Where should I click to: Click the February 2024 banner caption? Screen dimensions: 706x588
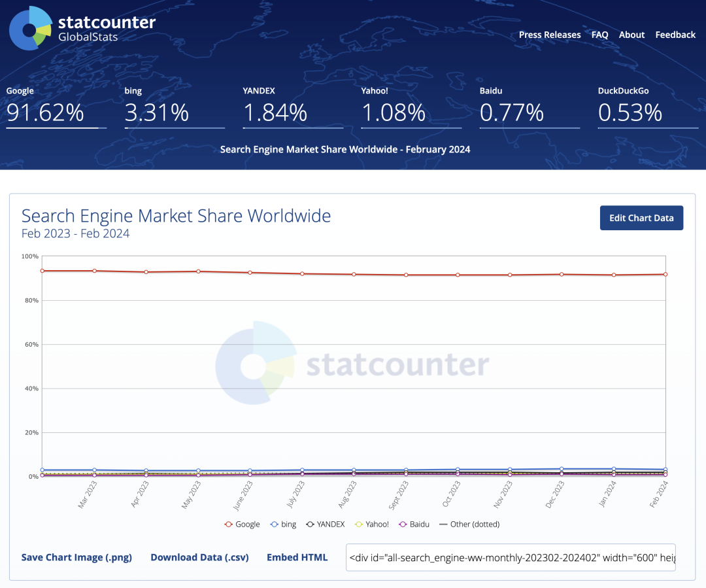point(345,150)
